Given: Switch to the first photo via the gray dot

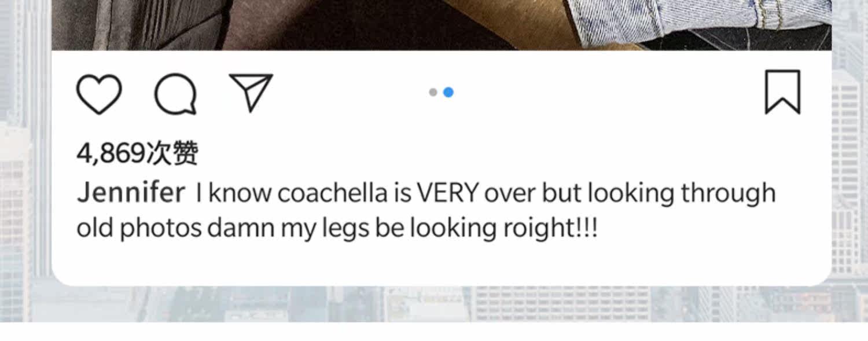Looking at the screenshot, I should pyautogui.click(x=433, y=92).
